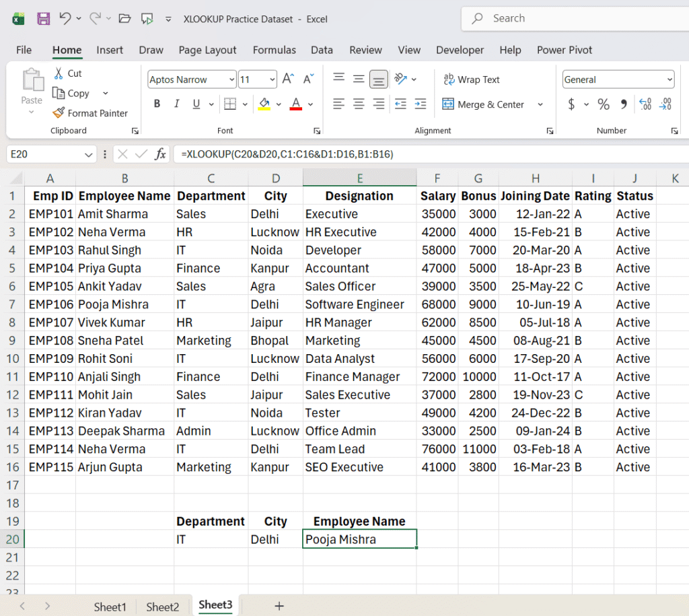Expand the Paste options arrow

pyautogui.click(x=31, y=112)
